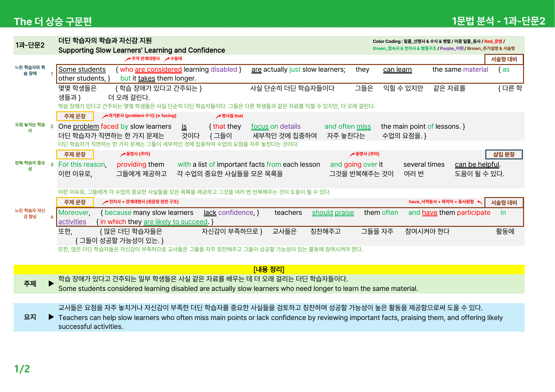Click the underlined phrase "should praise"
The height and width of the screenshot is (392, 555).
click(x=333, y=213)
